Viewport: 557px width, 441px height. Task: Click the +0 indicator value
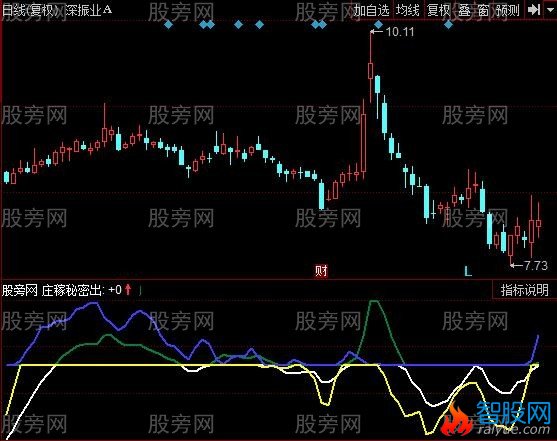pos(115,290)
